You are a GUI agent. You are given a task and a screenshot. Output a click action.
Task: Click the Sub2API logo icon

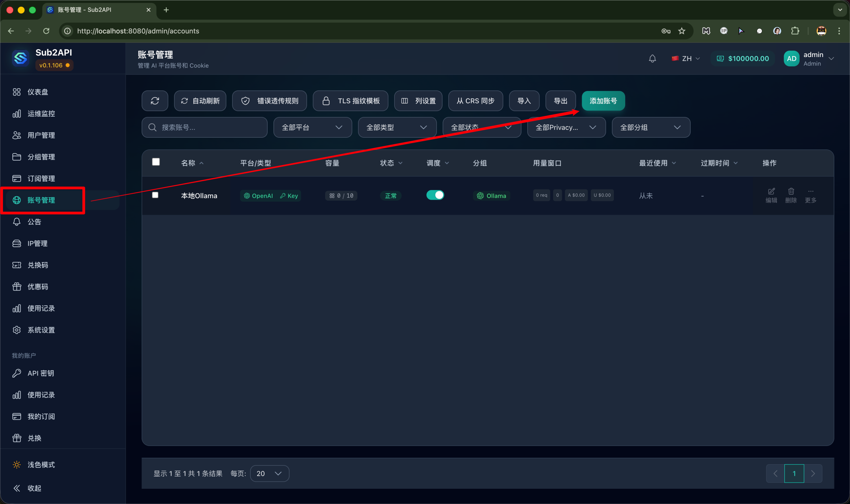(x=20, y=58)
